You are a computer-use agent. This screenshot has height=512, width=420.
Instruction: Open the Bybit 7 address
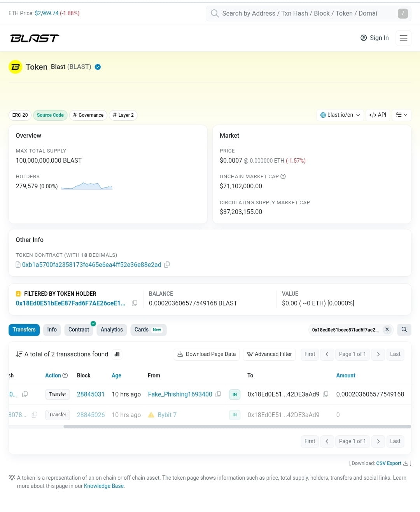coord(167,415)
